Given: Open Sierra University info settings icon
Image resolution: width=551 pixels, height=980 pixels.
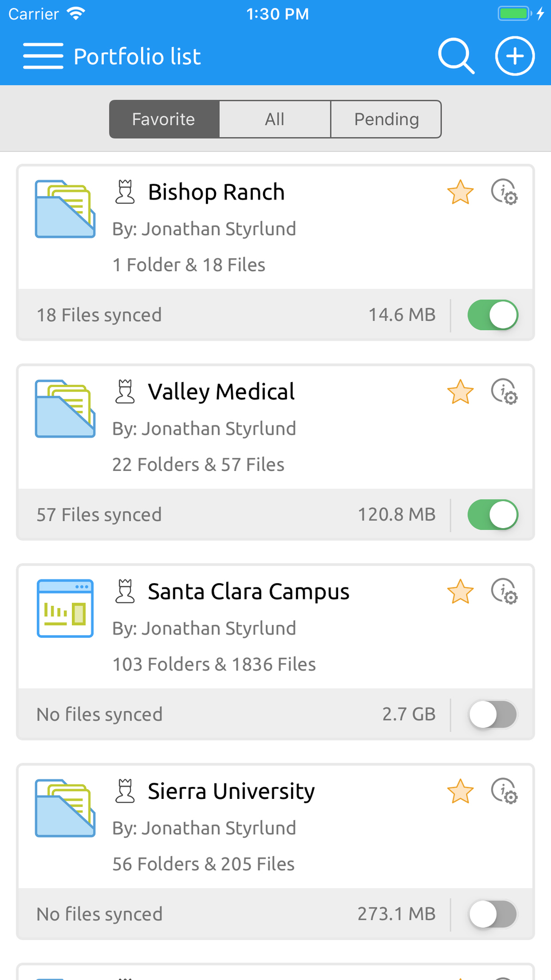Looking at the screenshot, I should [x=504, y=791].
